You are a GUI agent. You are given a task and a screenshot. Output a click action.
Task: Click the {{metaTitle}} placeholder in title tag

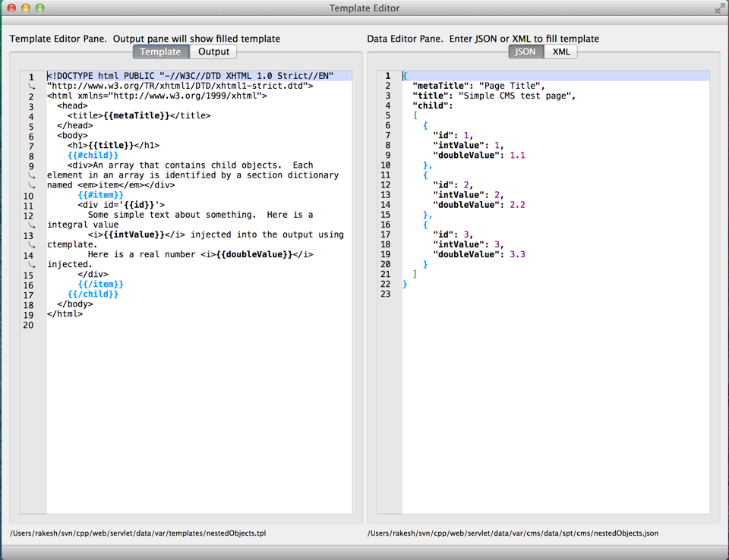tap(136, 115)
